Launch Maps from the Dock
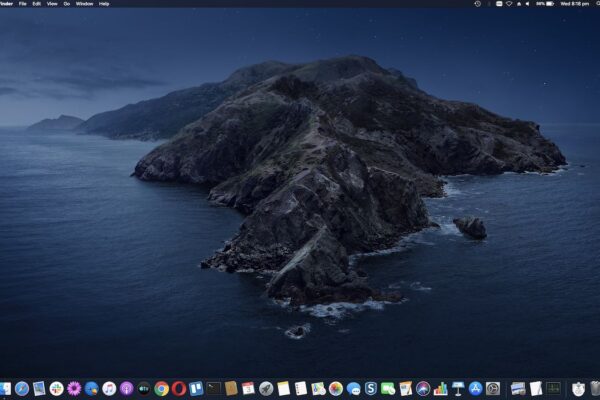The width and height of the screenshot is (600, 400). point(318,389)
